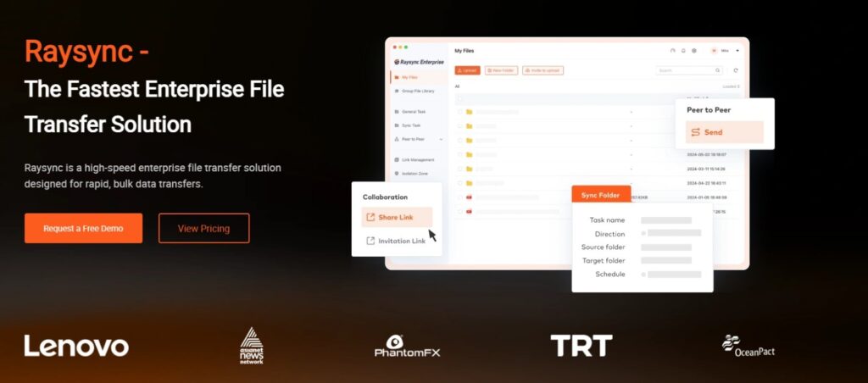Open Group File Library in the sidebar

point(417,91)
